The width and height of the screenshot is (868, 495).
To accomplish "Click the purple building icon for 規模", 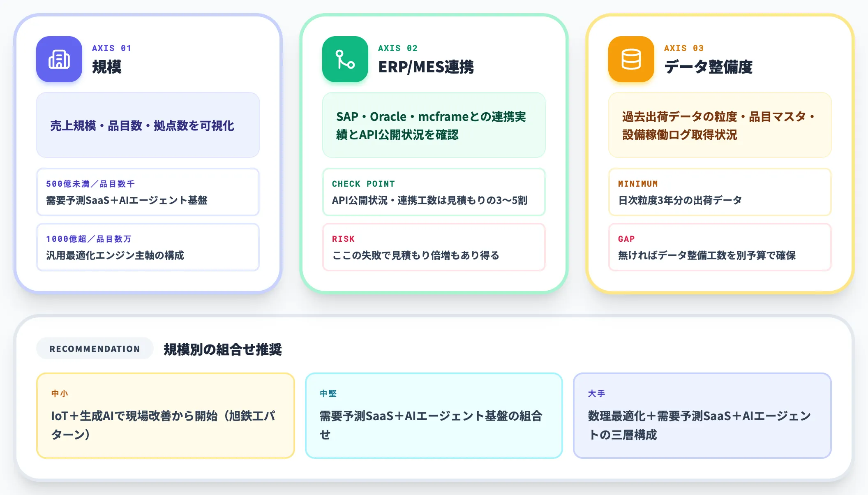I will click(59, 59).
